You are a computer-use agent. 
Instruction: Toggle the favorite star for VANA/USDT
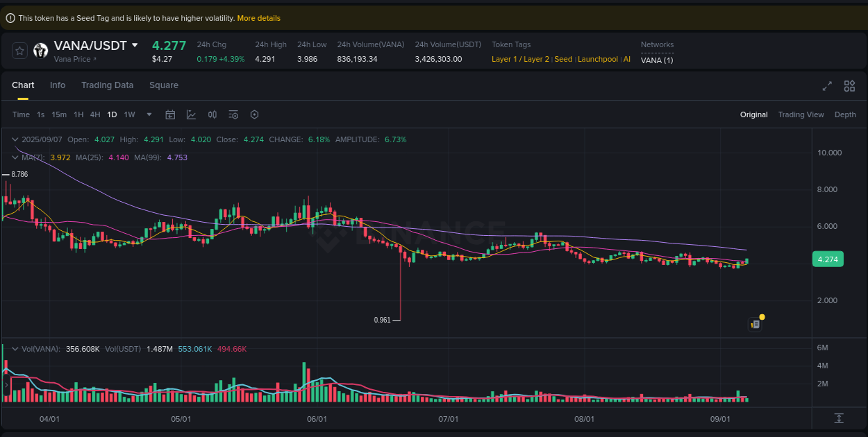19,51
